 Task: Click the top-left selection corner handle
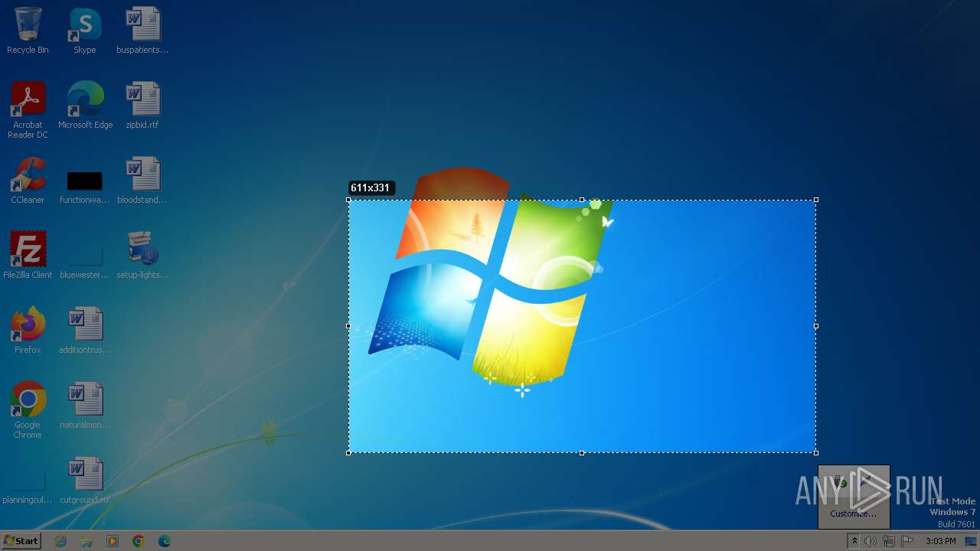(x=348, y=200)
